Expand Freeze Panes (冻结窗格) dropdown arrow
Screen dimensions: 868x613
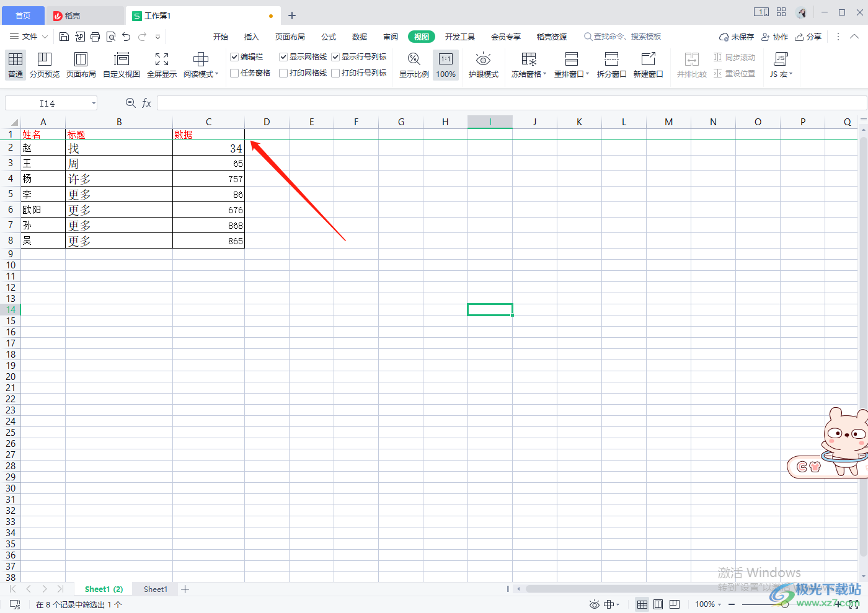point(544,74)
